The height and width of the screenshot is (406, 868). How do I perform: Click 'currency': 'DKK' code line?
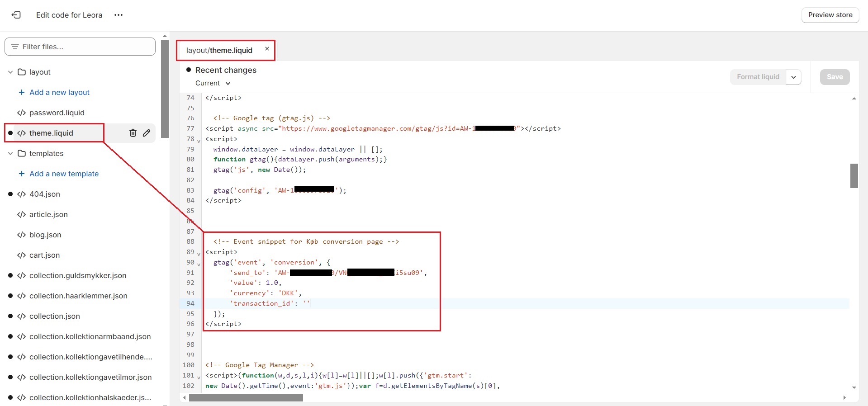(266, 293)
